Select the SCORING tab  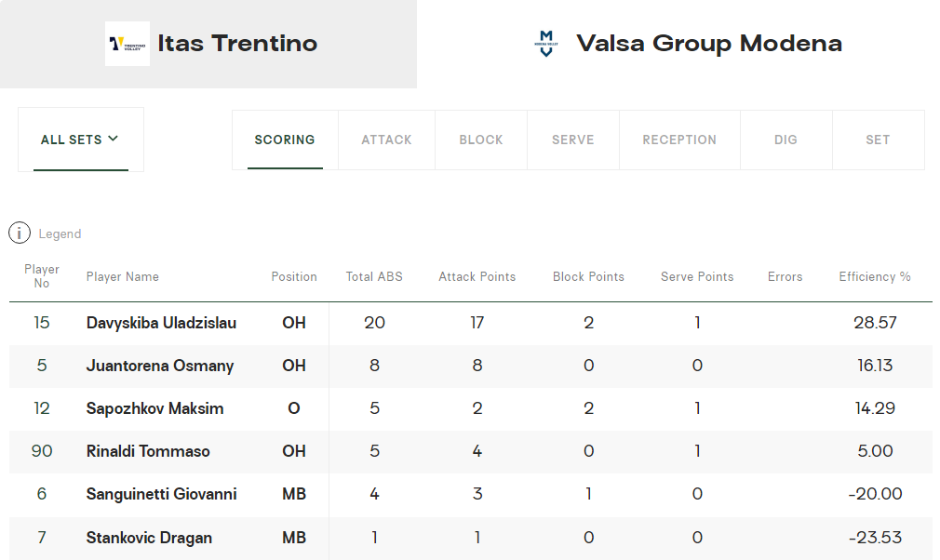(285, 140)
